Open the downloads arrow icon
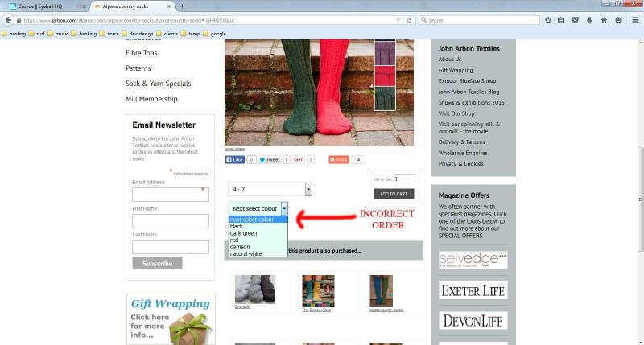The width and height of the screenshot is (644, 345). point(589,20)
